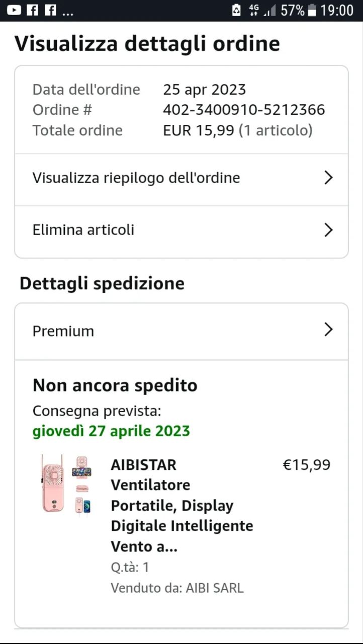Tap the Facebook icon beside the ellipsis
363x644 pixels.
50,10
